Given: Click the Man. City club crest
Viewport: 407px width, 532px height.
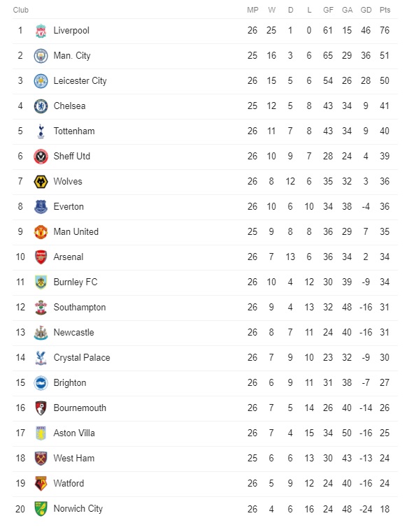Looking at the screenshot, I should tap(41, 56).
